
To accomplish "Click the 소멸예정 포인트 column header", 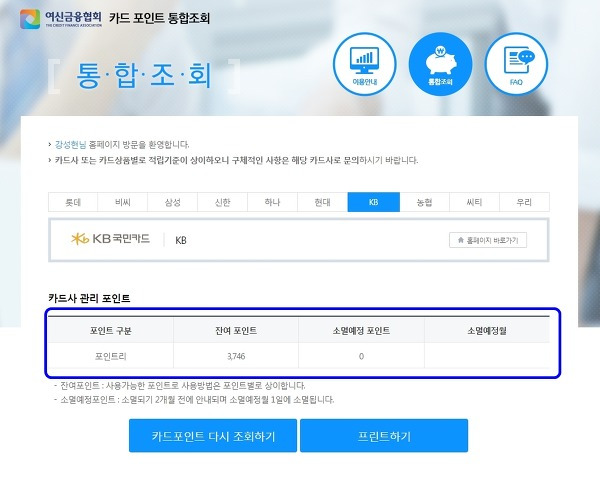I will pyautogui.click(x=361, y=331).
